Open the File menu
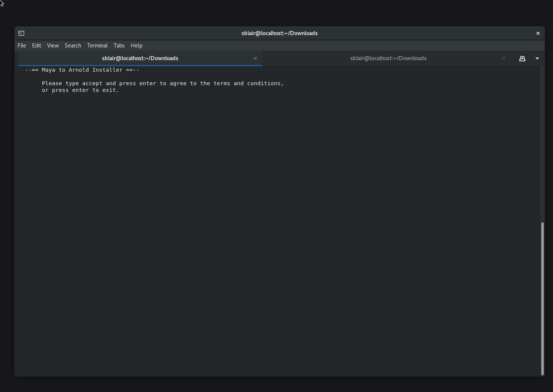The width and height of the screenshot is (553, 392). (21, 45)
